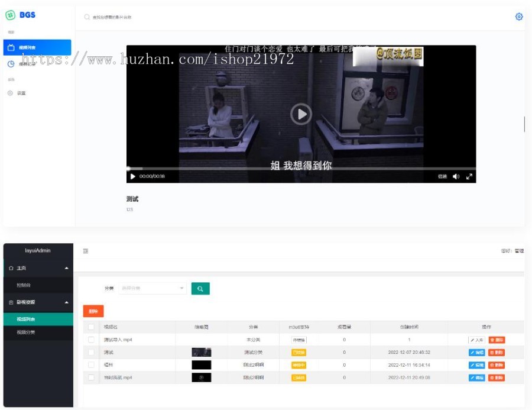Open the 设置 settings sidebar item

click(21, 93)
